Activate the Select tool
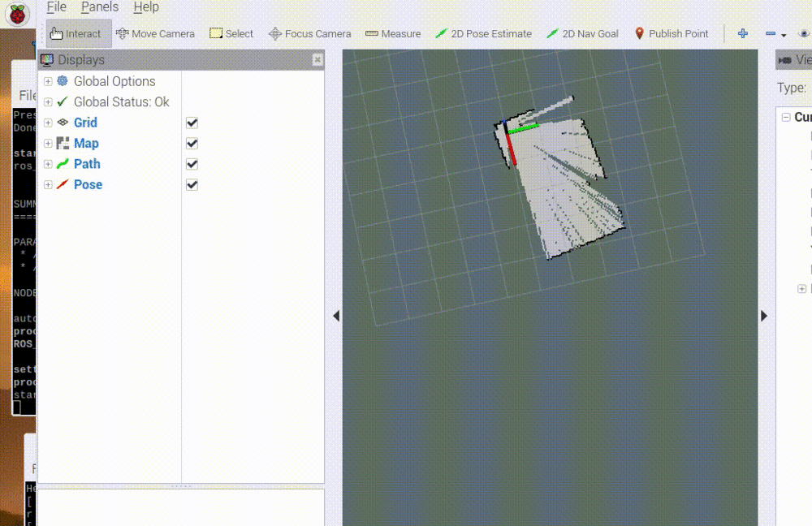This screenshot has width=812, height=526. click(231, 33)
